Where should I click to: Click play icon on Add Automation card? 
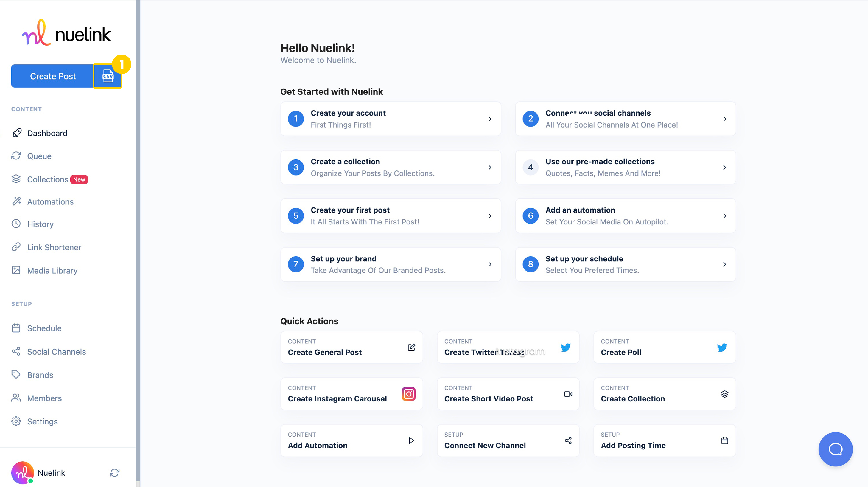(x=411, y=441)
